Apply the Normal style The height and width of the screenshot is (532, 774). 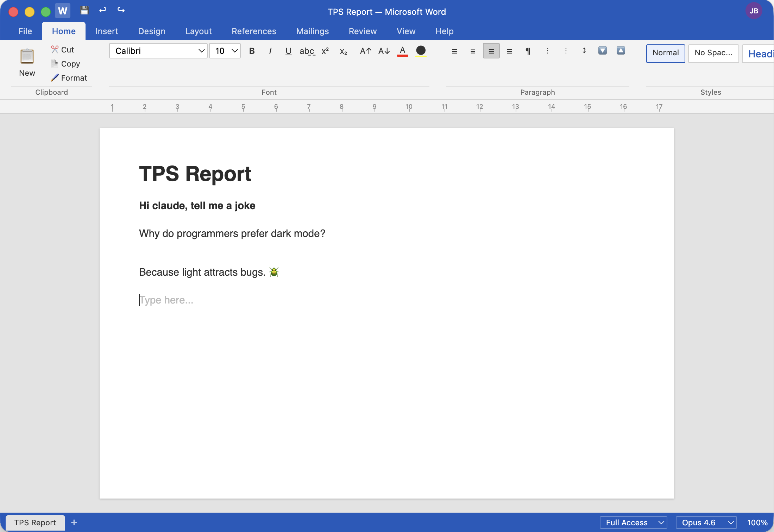pos(665,53)
